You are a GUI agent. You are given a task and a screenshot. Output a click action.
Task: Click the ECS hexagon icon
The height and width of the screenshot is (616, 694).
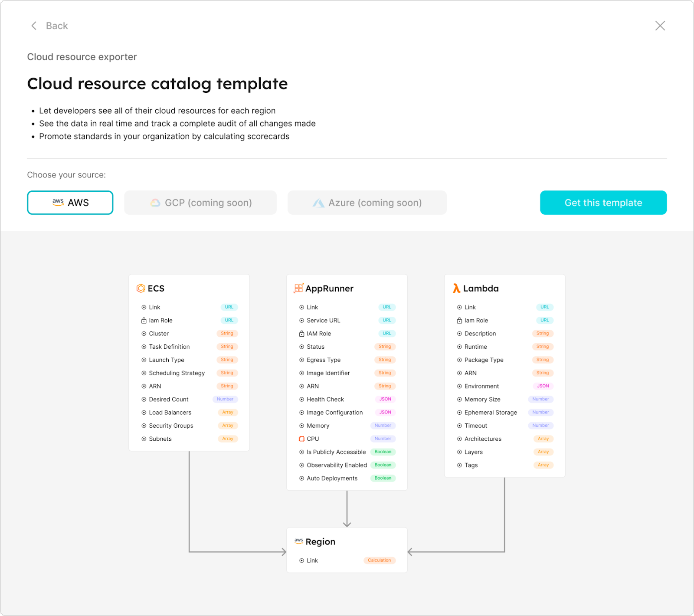141,288
